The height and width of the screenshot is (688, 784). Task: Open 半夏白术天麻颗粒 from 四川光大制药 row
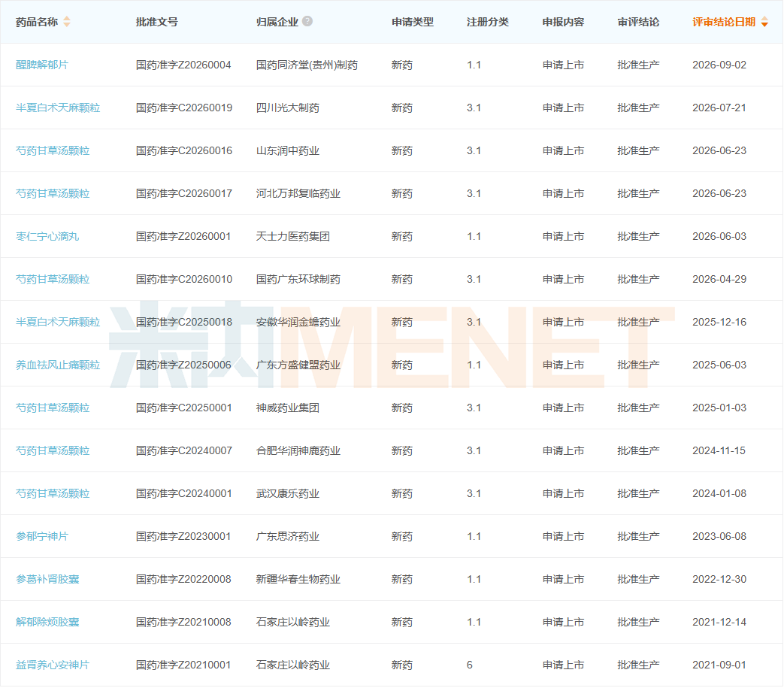tap(58, 108)
